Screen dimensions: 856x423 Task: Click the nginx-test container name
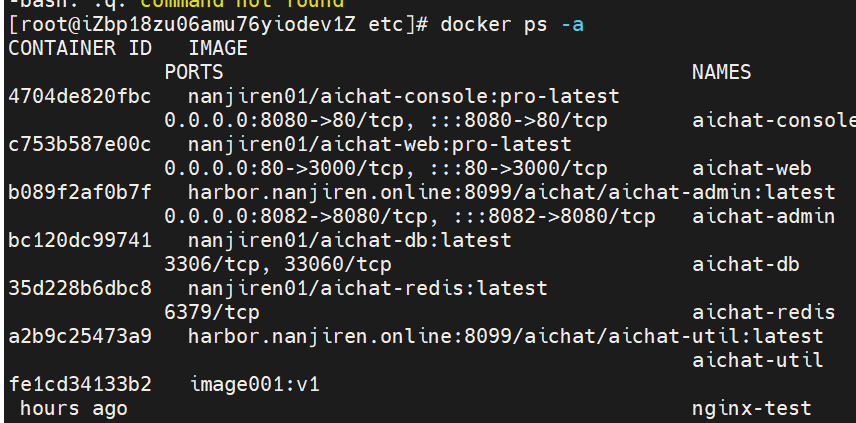tap(752, 409)
